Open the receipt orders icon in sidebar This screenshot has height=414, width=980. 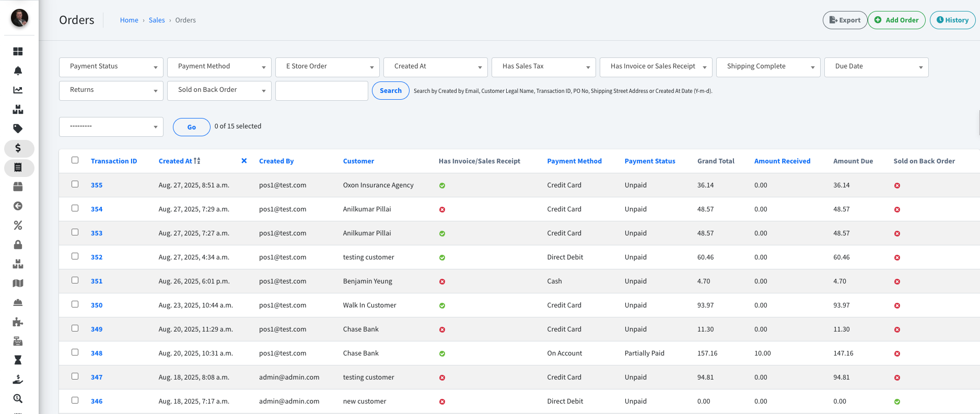point(19,168)
